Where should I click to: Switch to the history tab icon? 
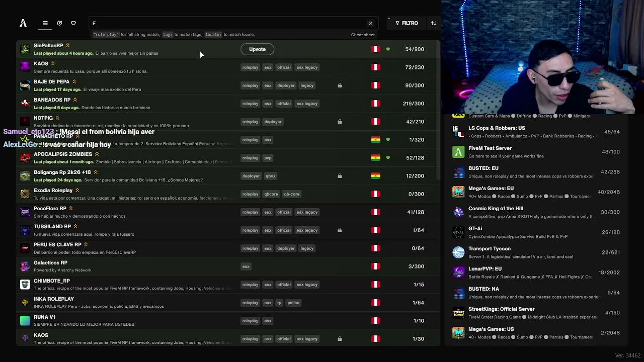59,23
